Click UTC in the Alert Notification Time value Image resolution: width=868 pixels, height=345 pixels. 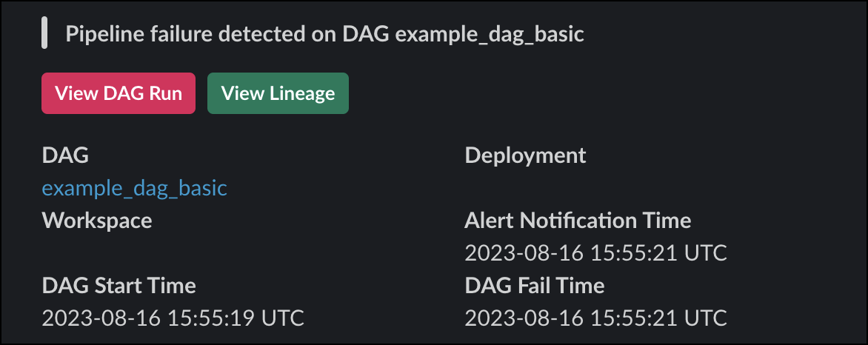[x=705, y=253]
